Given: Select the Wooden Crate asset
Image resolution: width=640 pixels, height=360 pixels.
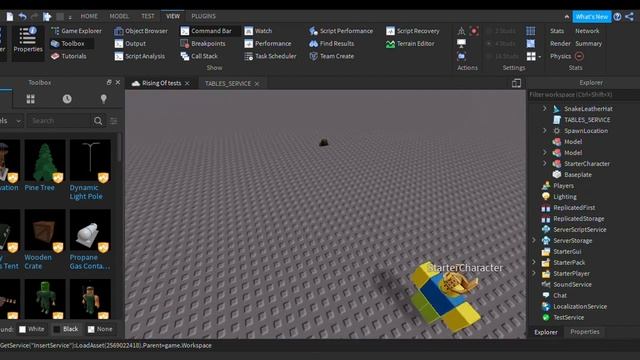Looking at the screenshot, I should 45,231.
